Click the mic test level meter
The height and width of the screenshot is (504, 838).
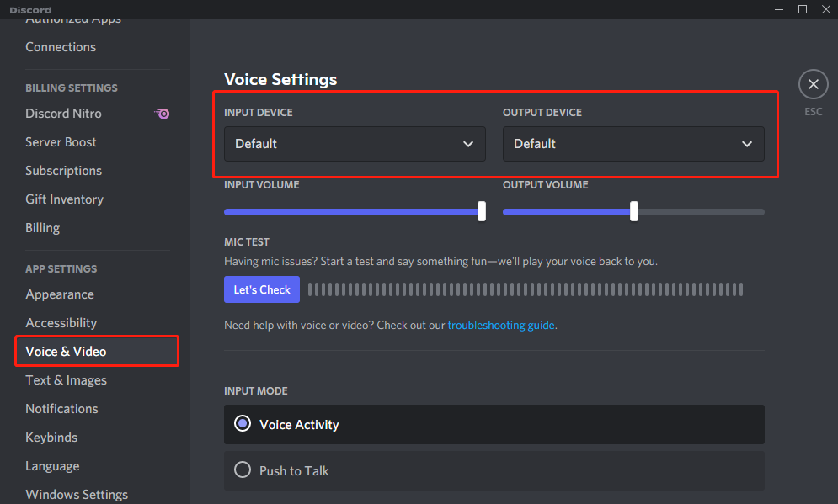pos(526,289)
